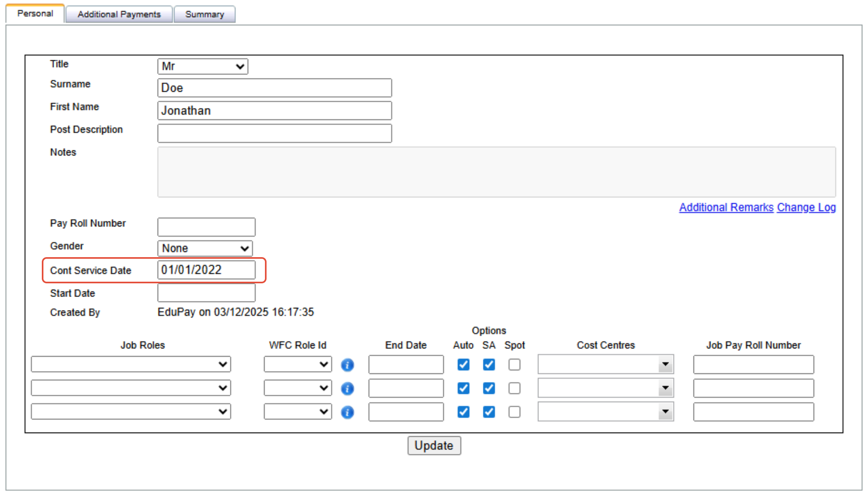868x497 pixels.
Task: Tick Spot checkbox in first job row
Action: coord(514,365)
